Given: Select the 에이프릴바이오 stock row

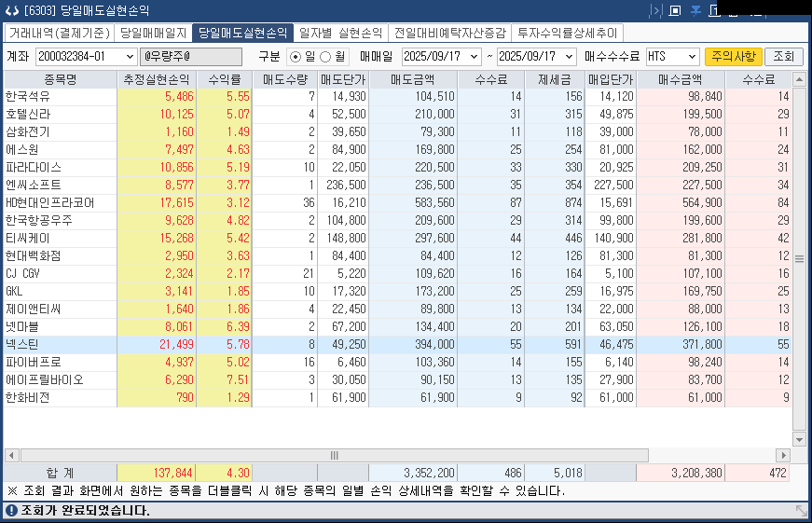Looking at the screenshot, I should pos(397,379).
